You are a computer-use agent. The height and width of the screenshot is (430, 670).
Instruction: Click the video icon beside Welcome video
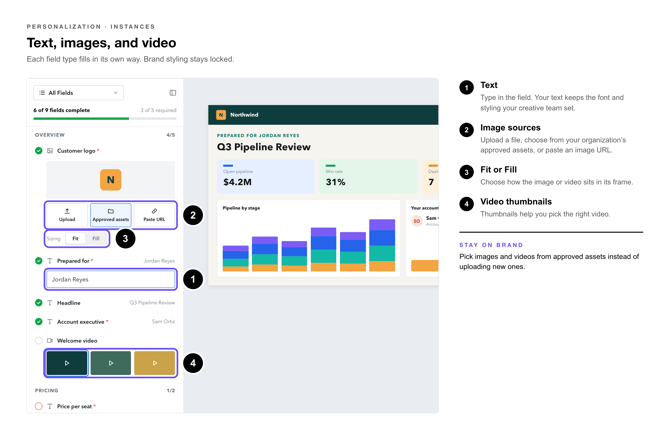50,341
